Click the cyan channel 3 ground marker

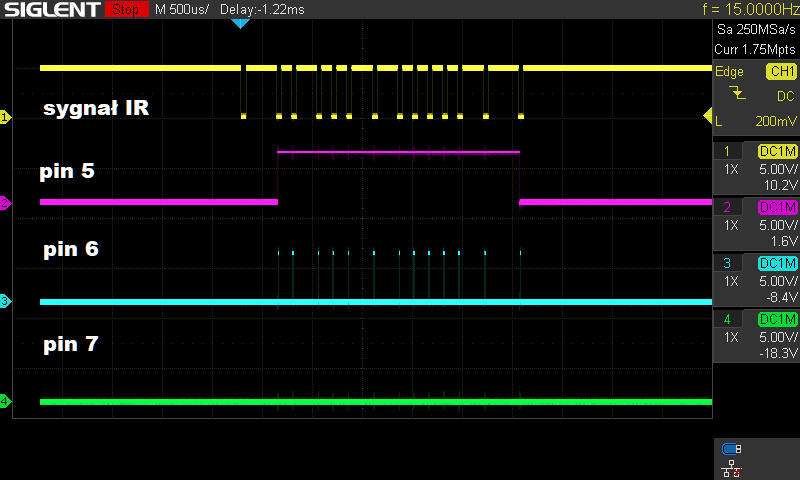click(5, 301)
